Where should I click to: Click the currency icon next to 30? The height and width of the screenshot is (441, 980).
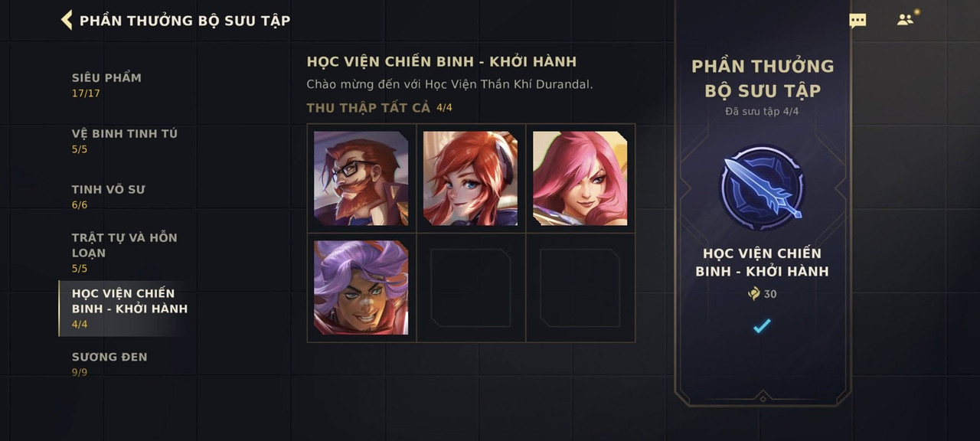pyautogui.click(x=753, y=294)
